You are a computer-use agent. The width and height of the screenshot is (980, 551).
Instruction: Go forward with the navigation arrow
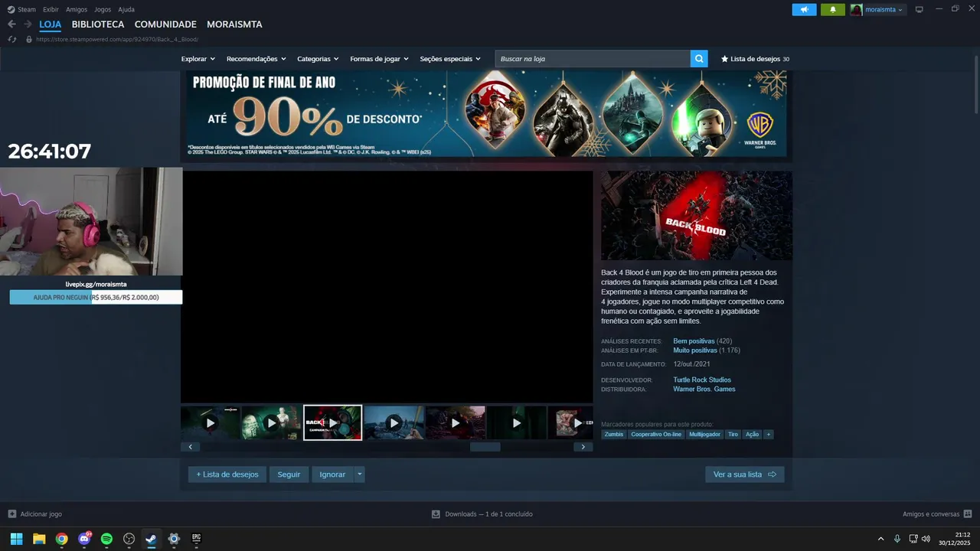[x=28, y=24]
